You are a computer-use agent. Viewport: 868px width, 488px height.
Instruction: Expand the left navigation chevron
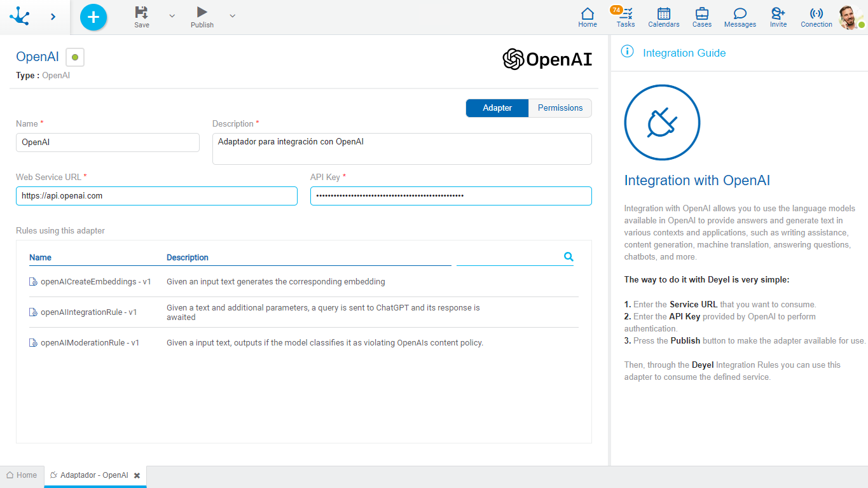53,17
